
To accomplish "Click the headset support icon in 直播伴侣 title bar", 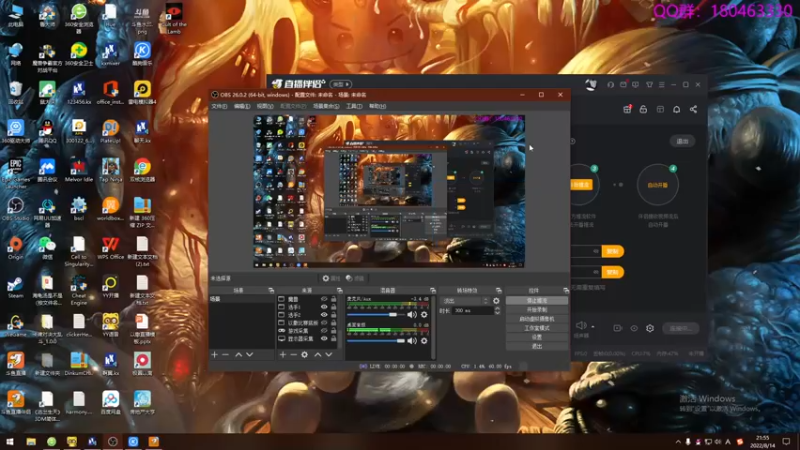I will click(610, 85).
